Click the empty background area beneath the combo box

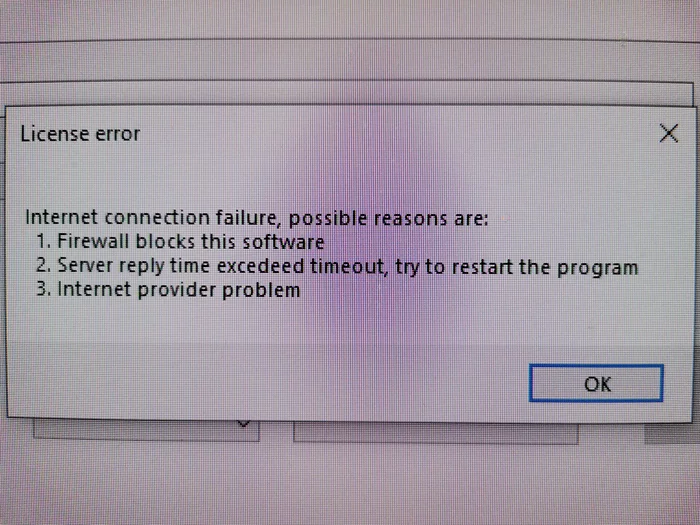[x=146, y=482]
